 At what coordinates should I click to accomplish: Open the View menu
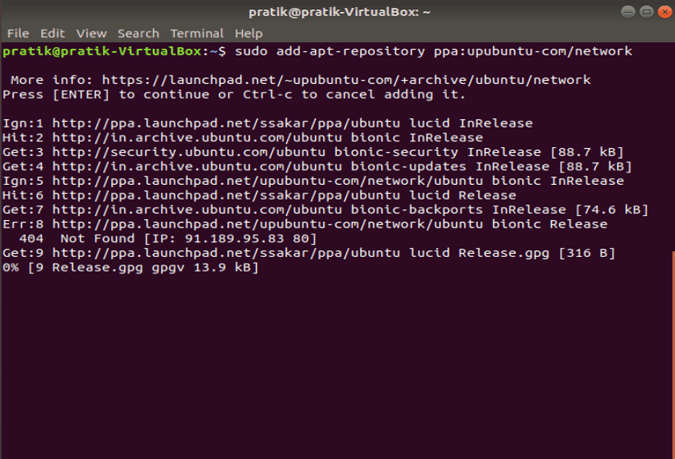point(91,34)
